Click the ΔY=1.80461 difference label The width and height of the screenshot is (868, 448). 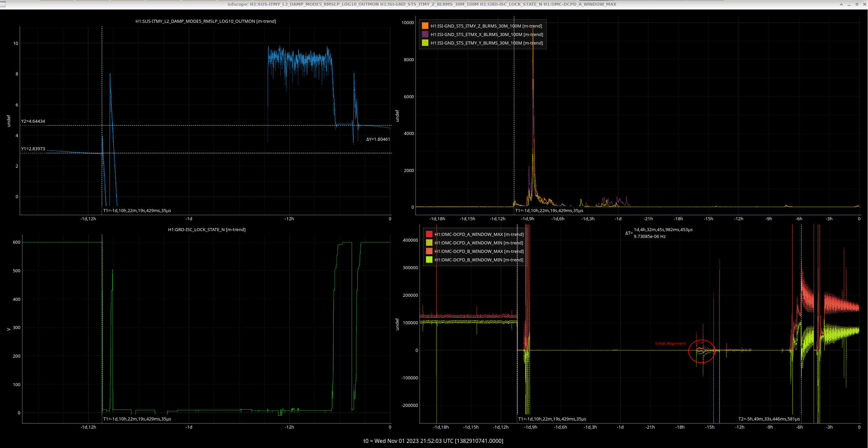pyautogui.click(x=378, y=139)
